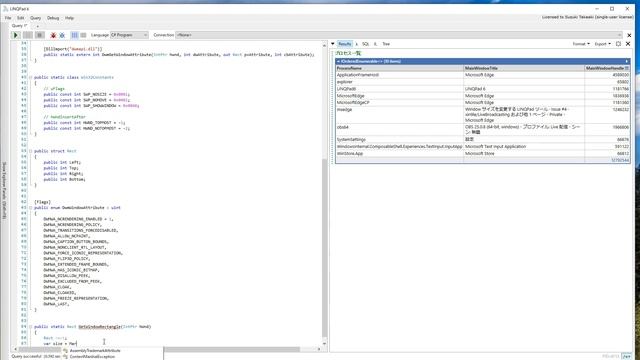The image size is (640, 360).
Task: Click editor scroll-left arrow
Action: coord(16,349)
